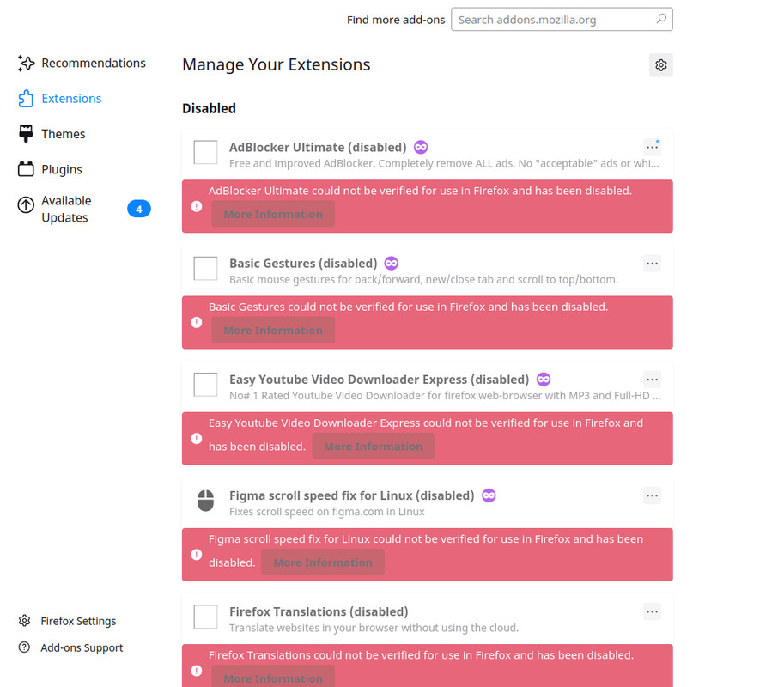Open the Recommendations sidebar section
784x687 pixels.
pos(82,63)
